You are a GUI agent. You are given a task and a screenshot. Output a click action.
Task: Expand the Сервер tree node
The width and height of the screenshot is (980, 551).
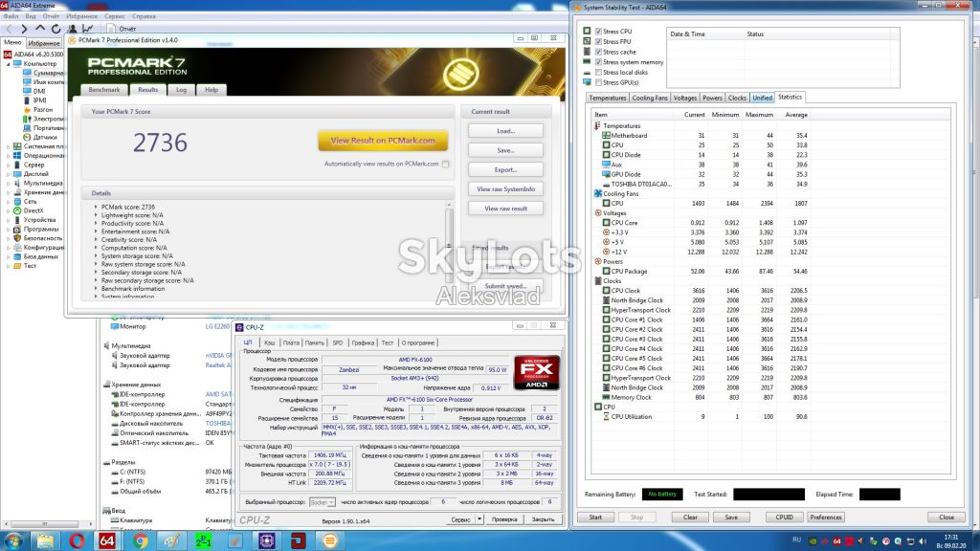tap(8, 165)
